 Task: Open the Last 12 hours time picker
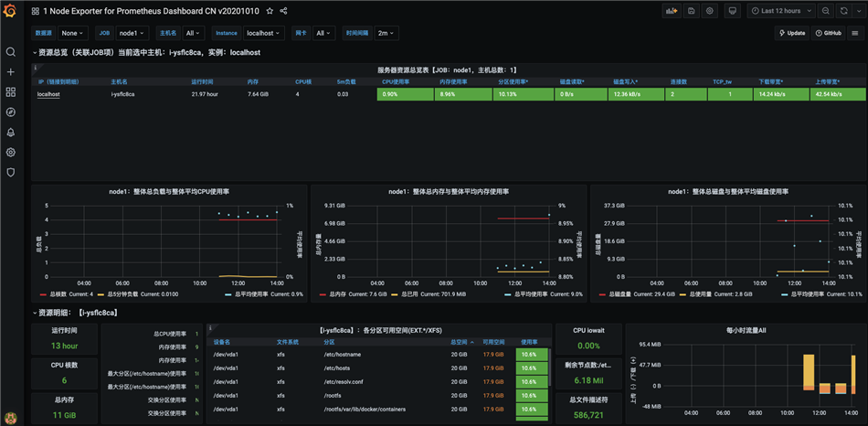pyautogui.click(x=781, y=11)
